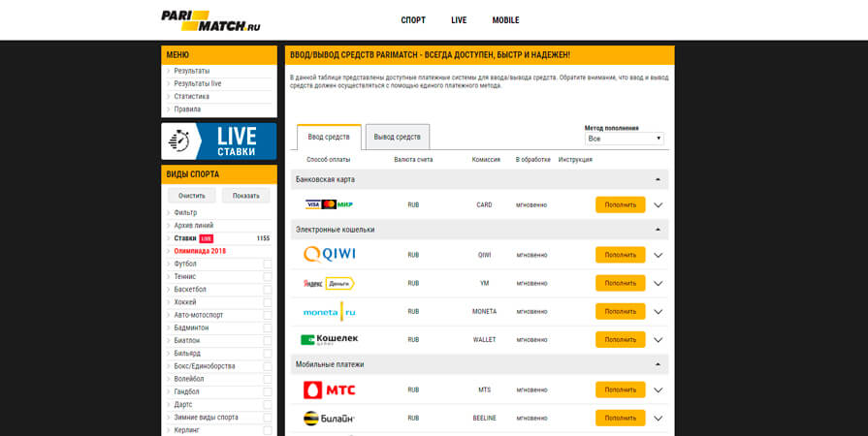Viewport: 868px width, 436px height.
Task: Click the МТС operator logo
Action: tap(330, 390)
